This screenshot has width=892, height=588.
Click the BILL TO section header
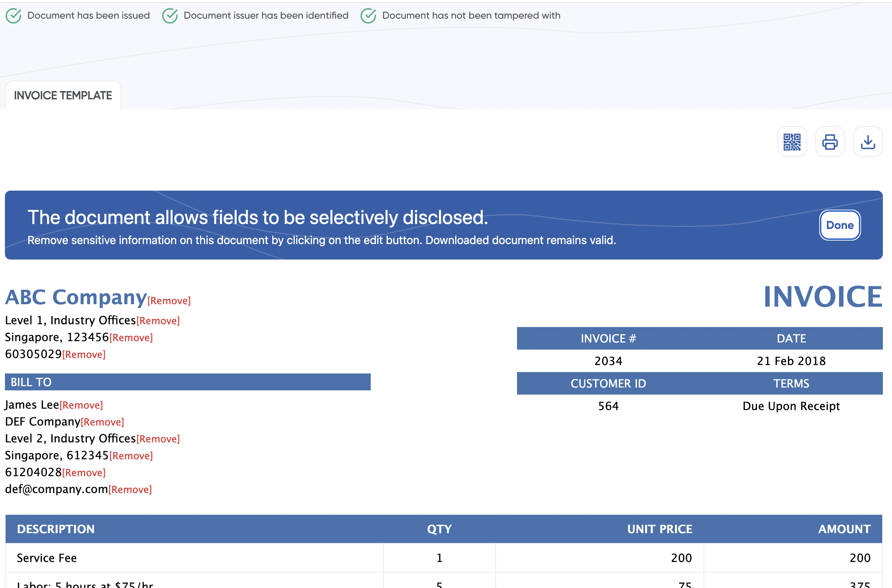187,382
